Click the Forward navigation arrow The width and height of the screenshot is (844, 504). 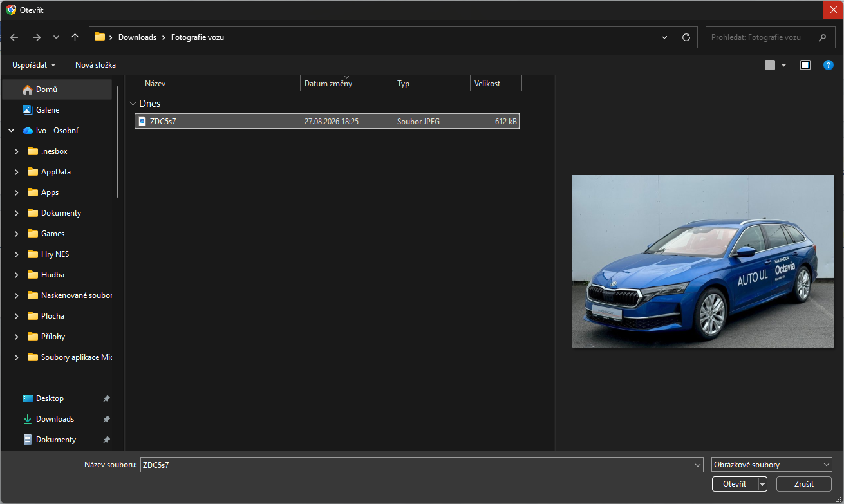pos(37,37)
